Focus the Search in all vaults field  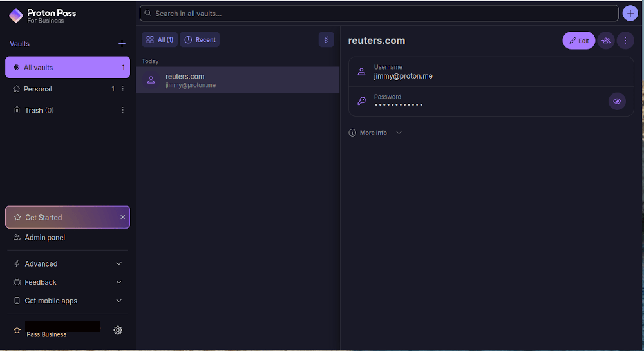click(x=379, y=13)
